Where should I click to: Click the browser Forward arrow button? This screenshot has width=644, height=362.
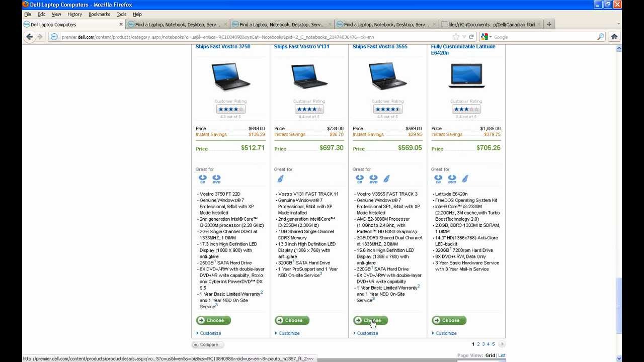40,37
